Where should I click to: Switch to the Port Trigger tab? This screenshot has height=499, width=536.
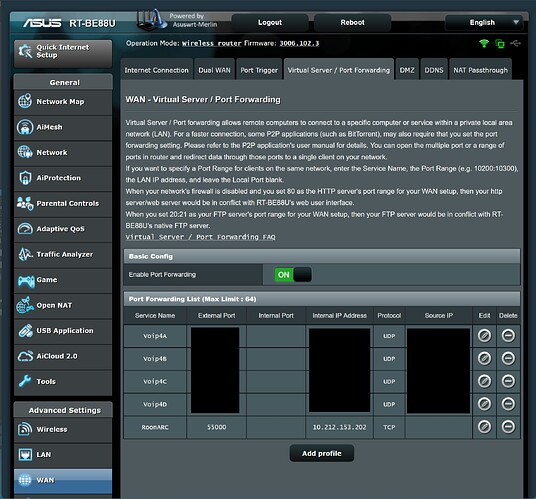(259, 70)
